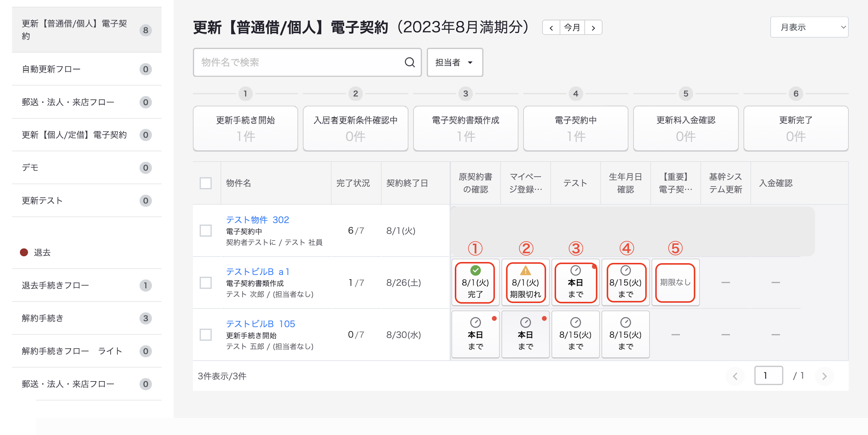
Task: Open 本日まで cell in テストビルB a1 row
Action: 575,283
